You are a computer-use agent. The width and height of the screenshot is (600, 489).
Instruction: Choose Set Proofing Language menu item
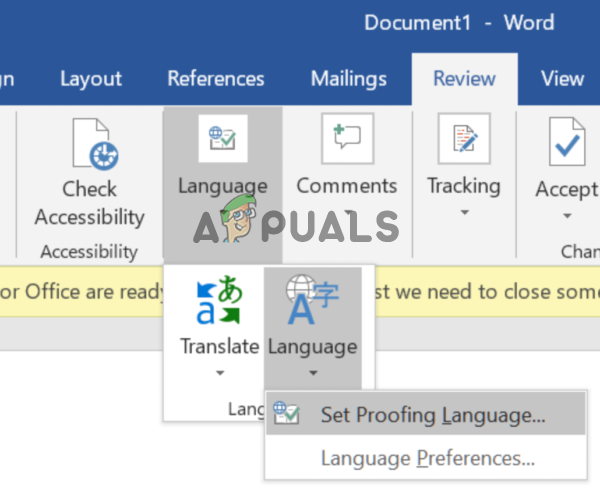(426, 414)
